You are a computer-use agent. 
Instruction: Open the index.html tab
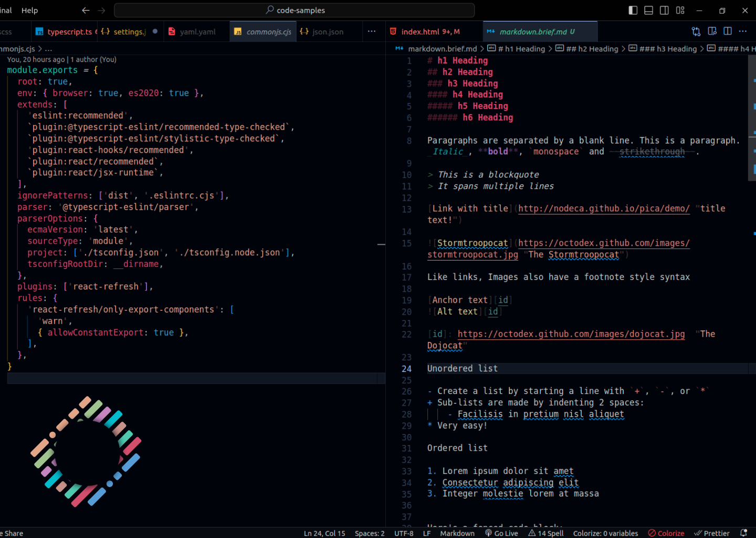434,32
